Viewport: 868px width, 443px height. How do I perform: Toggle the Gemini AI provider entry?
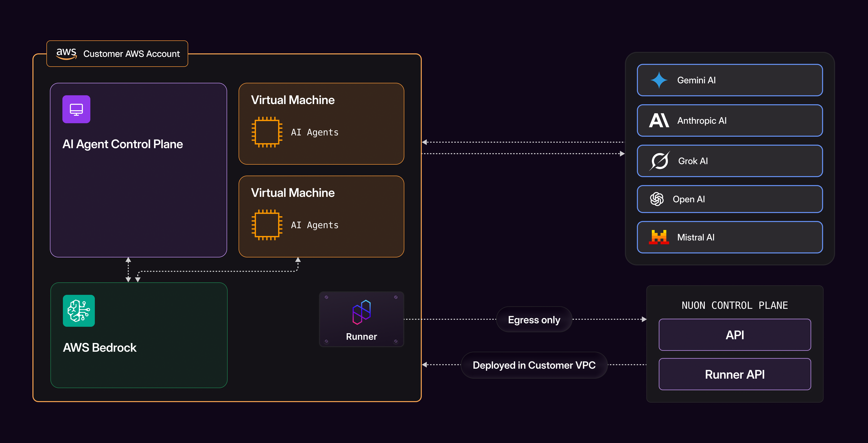click(x=729, y=80)
